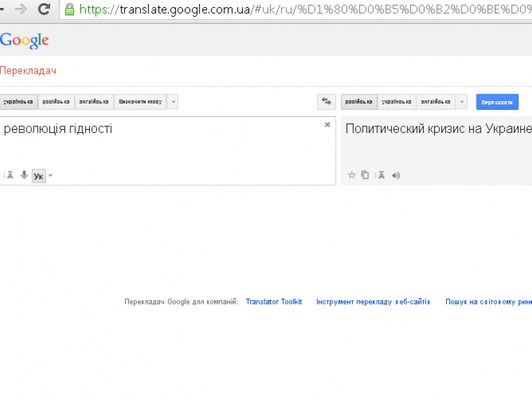Select англійська as target language

pos(436,102)
